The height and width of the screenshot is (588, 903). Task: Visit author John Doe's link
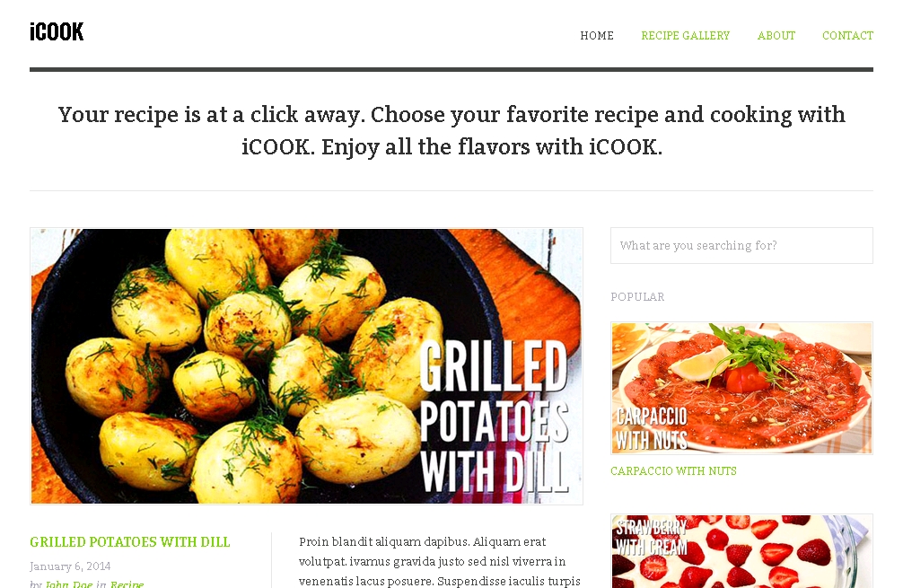pyautogui.click(x=68, y=584)
